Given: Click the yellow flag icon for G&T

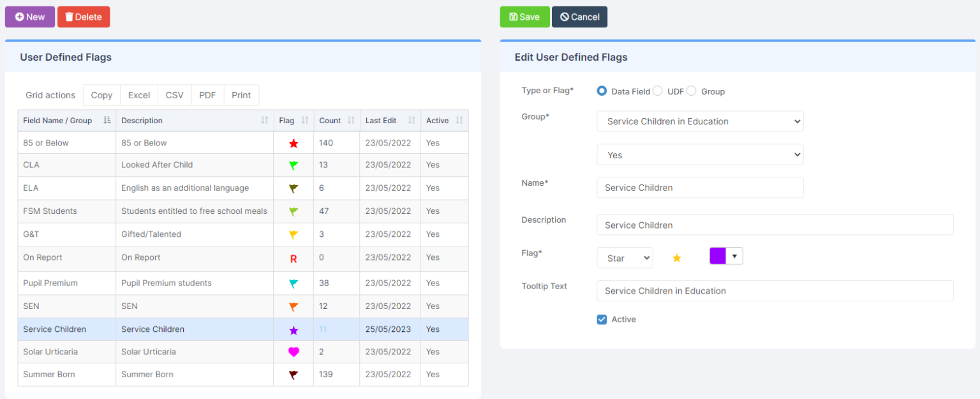Looking at the screenshot, I should click(293, 234).
